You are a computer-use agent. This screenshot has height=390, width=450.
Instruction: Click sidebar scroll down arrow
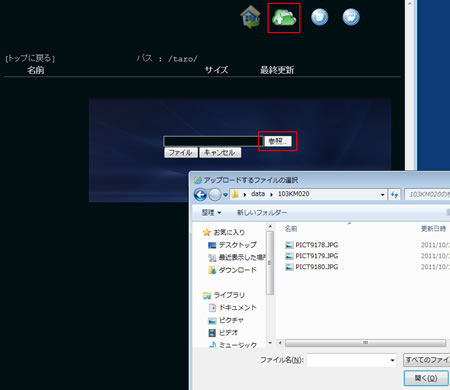(270, 343)
